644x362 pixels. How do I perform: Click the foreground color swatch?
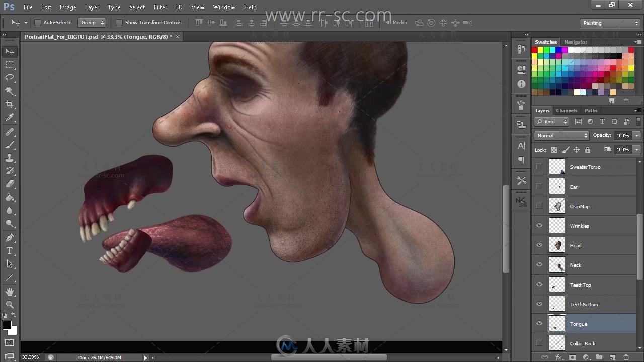7,325
